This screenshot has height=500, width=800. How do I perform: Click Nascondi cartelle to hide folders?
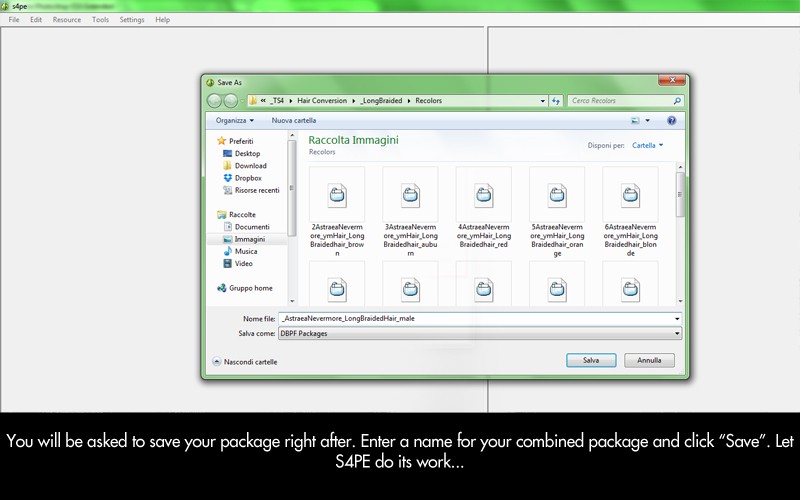point(245,362)
